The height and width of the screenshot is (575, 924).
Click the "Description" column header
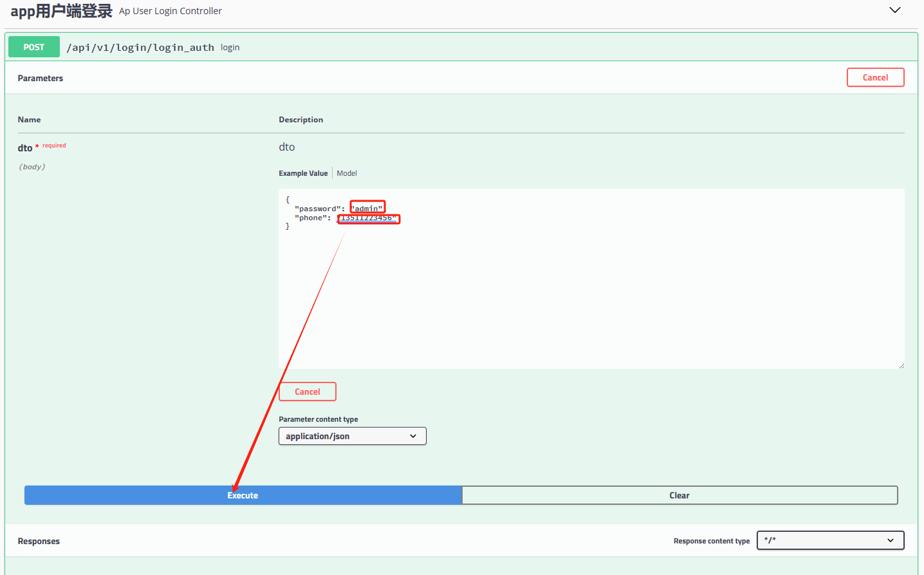click(x=301, y=120)
